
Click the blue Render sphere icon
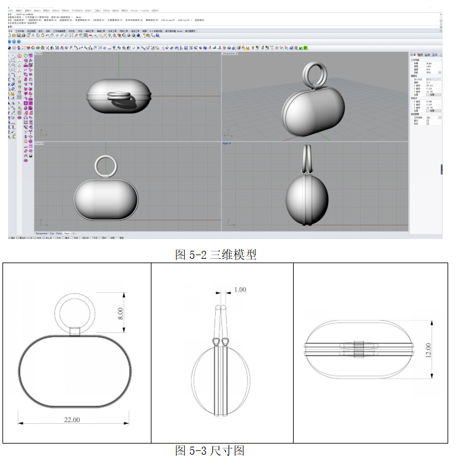pyautogui.click(x=138, y=35)
